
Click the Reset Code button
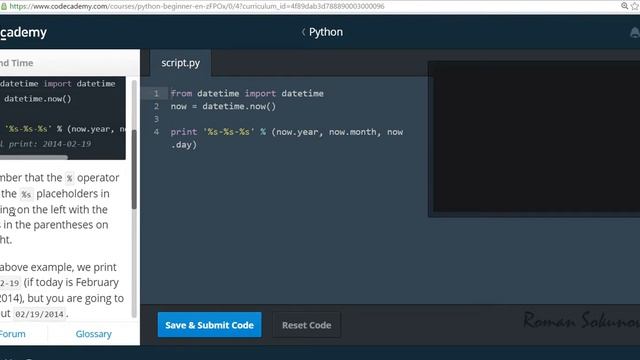(307, 325)
